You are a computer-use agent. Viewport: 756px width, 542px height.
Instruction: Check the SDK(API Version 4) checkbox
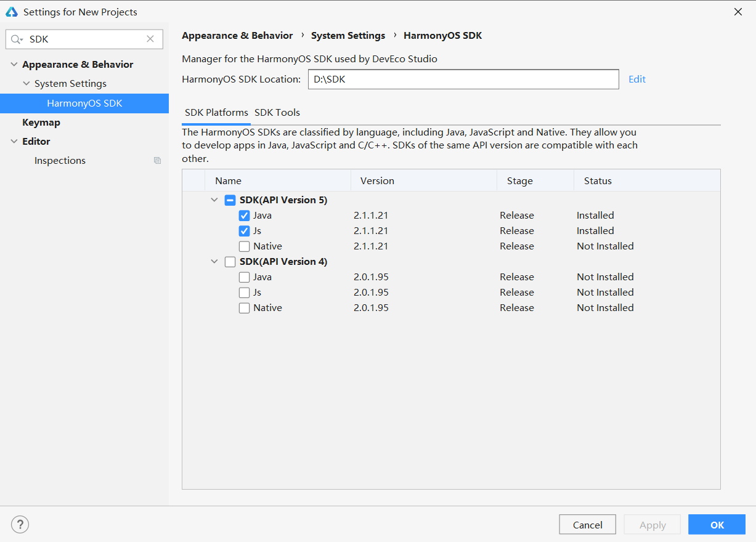pyautogui.click(x=230, y=262)
